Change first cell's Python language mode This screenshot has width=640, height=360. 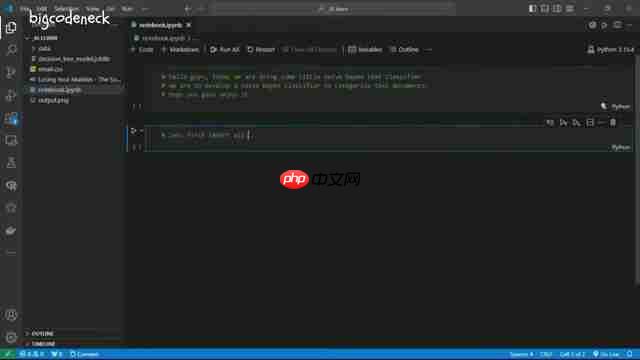pos(620,107)
